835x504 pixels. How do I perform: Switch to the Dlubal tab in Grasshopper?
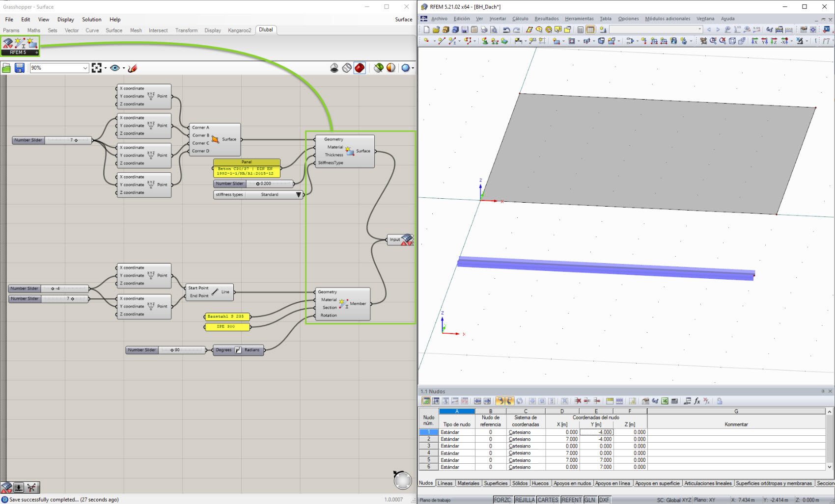click(x=266, y=30)
